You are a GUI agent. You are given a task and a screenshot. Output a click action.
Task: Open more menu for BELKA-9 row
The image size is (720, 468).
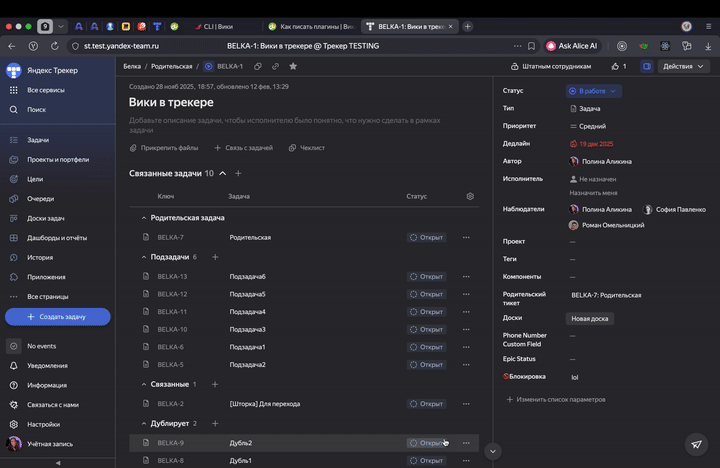(466, 443)
